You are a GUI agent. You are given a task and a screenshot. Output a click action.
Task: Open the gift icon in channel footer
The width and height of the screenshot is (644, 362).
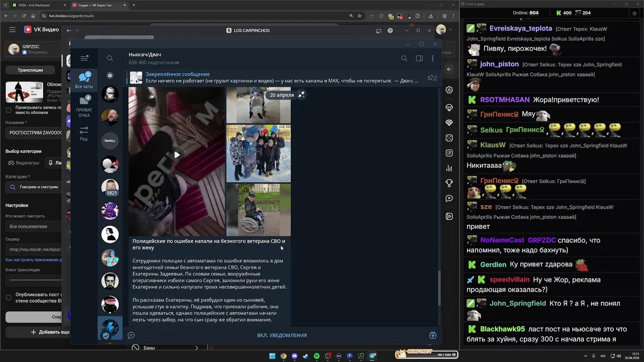[x=433, y=335]
